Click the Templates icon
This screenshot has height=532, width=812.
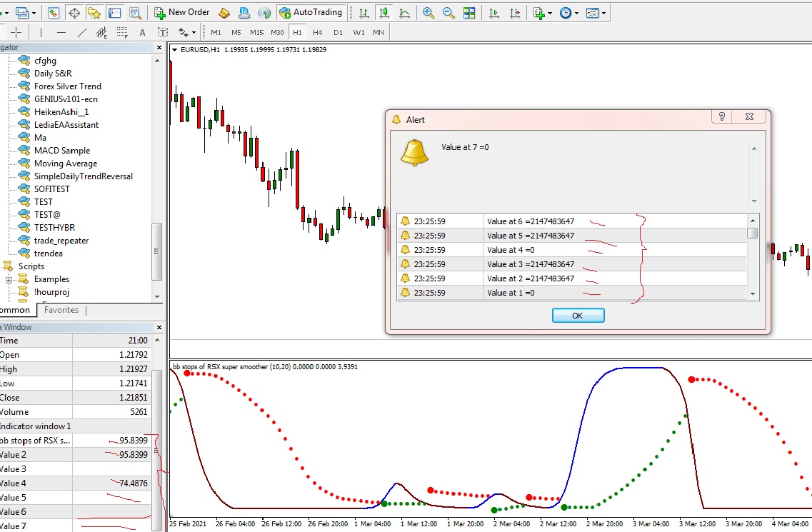tap(593, 12)
